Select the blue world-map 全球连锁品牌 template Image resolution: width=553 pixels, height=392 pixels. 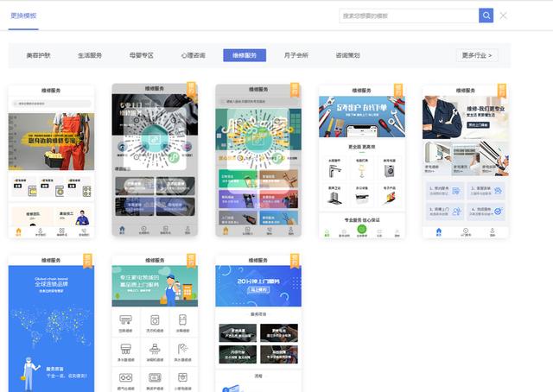[51, 324]
